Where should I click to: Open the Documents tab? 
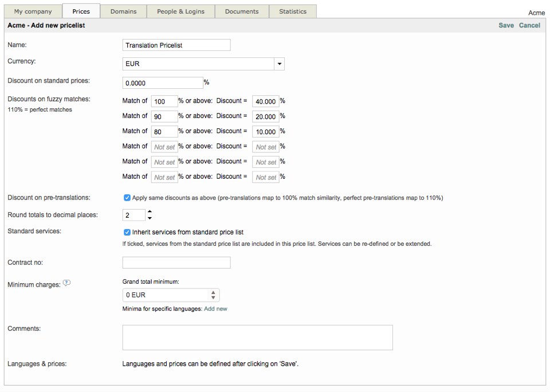coord(241,11)
